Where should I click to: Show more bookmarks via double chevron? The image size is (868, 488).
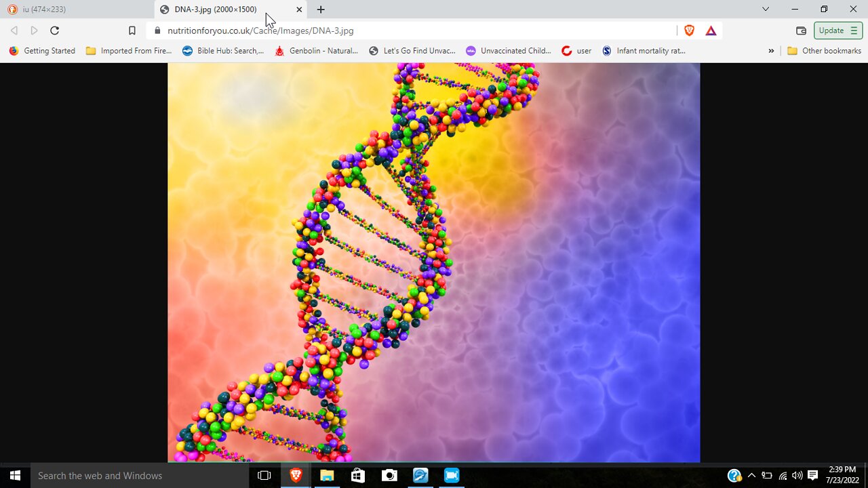tap(771, 51)
